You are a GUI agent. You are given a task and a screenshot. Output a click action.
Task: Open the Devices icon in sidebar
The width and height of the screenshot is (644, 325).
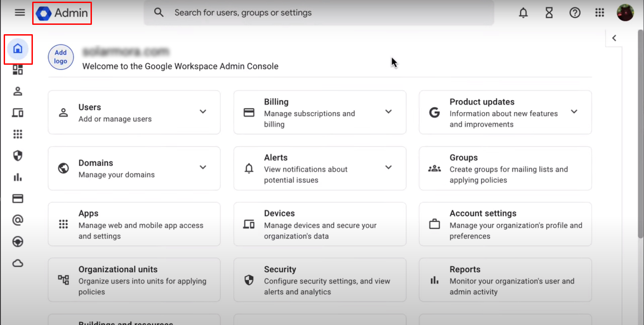click(x=18, y=113)
